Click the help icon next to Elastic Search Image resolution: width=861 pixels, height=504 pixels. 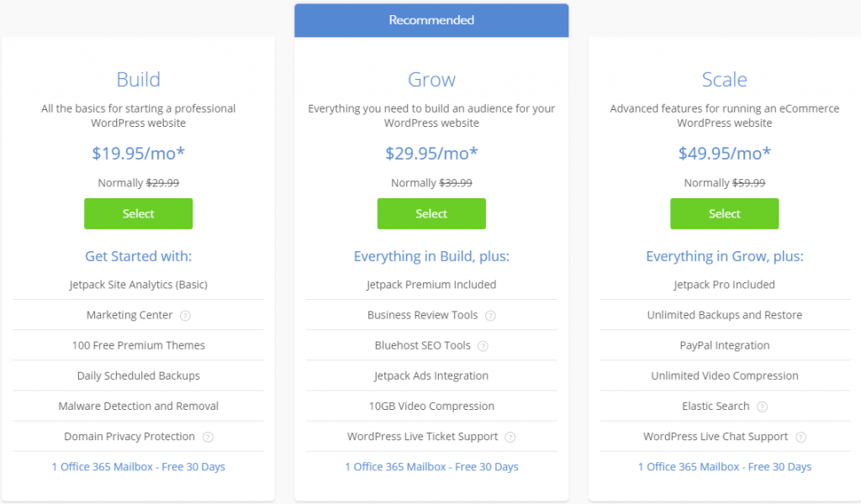(x=762, y=407)
